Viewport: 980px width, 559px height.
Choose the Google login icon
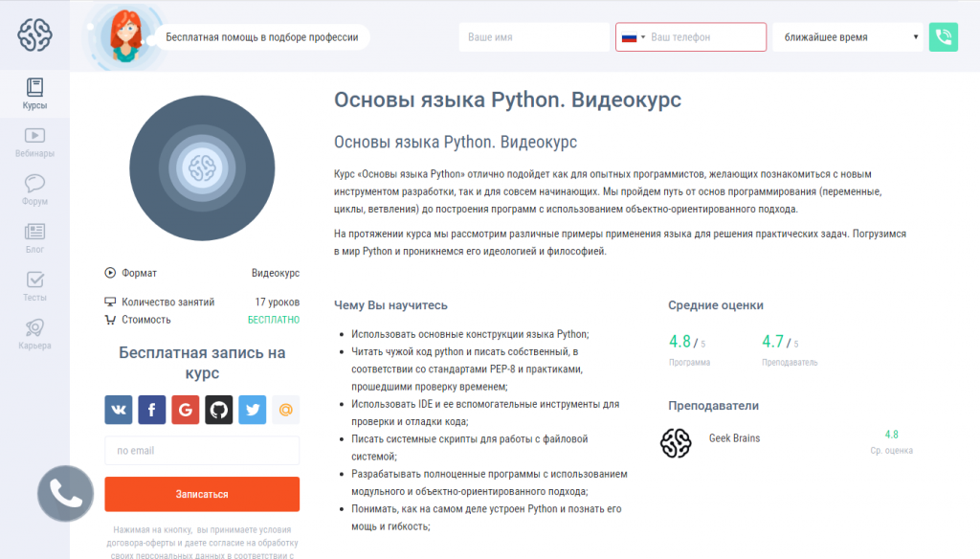(186, 410)
